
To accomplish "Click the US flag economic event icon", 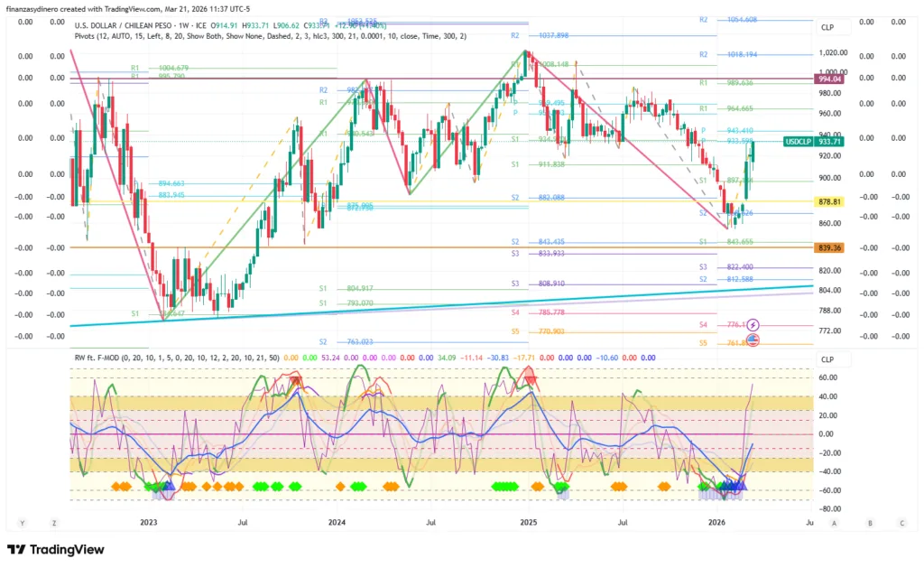I will (x=753, y=340).
